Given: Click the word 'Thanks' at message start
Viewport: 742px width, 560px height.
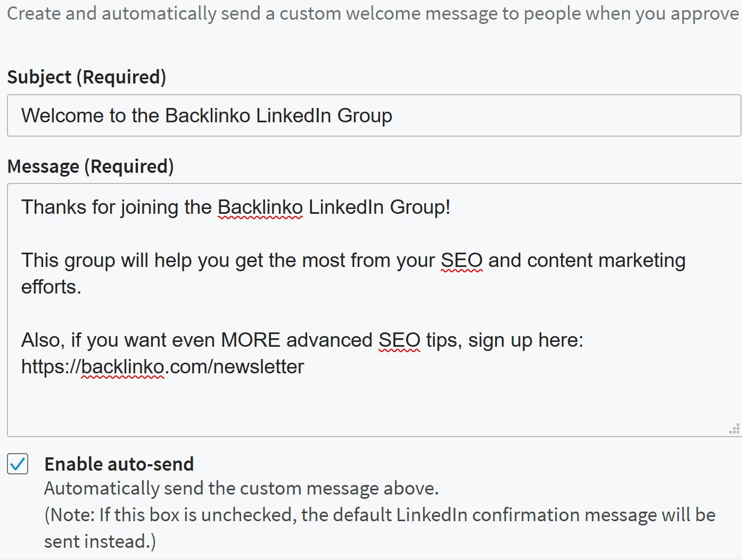Looking at the screenshot, I should click(x=54, y=207).
